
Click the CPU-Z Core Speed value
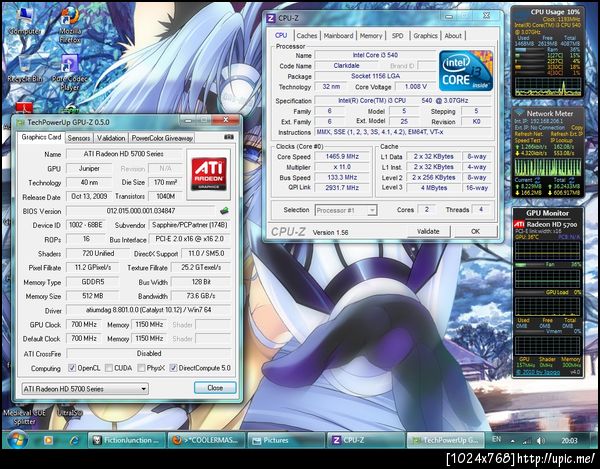342,156
